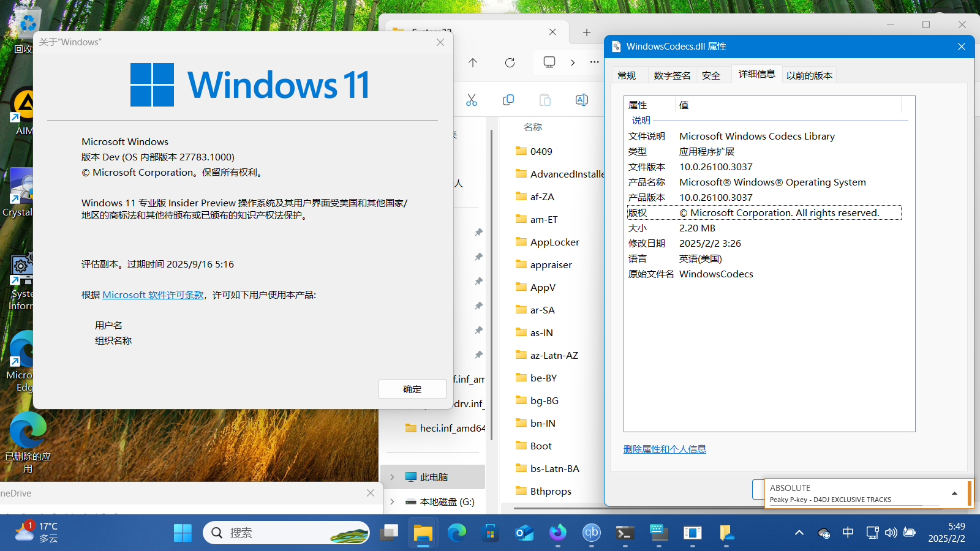Click the 中 input method indicator
Image resolution: width=980 pixels, height=551 pixels.
pos(848,533)
